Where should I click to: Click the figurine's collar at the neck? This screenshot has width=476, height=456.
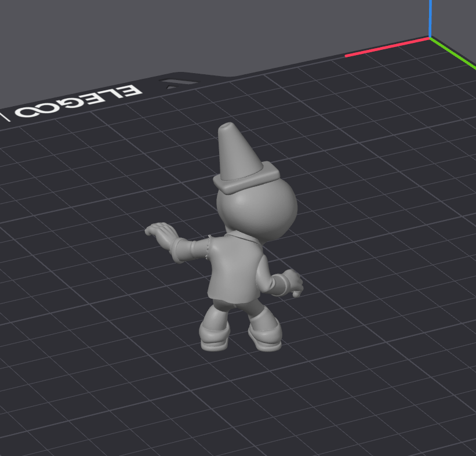[240, 236]
